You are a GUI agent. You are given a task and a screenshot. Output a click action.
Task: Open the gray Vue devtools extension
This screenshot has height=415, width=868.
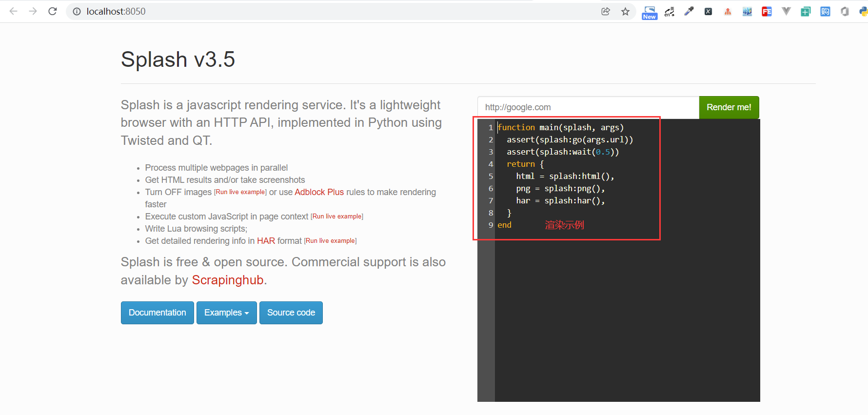[x=786, y=11]
